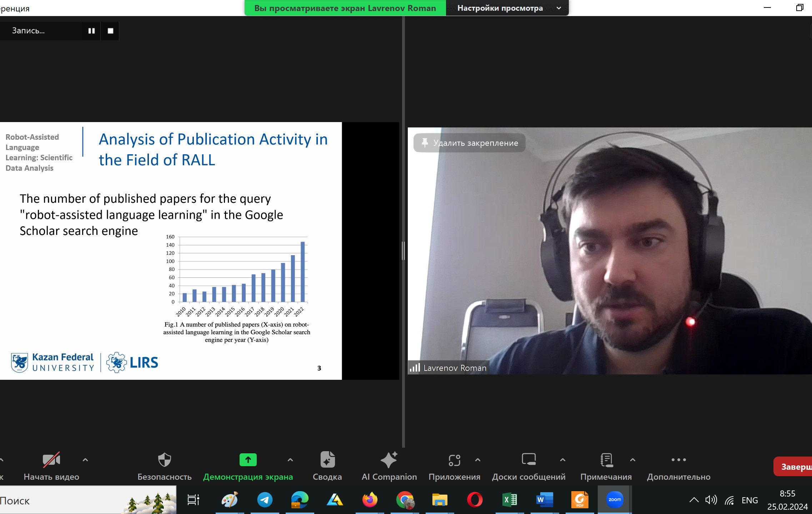Click the green screen share (Демонстрация экрана) icon

(248, 460)
